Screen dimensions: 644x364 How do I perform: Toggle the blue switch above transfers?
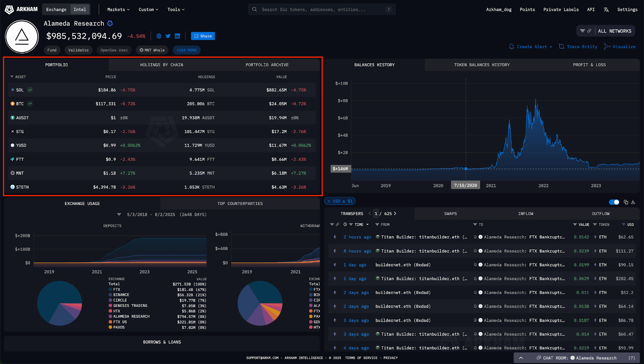pyautogui.click(x=614, y=202)
